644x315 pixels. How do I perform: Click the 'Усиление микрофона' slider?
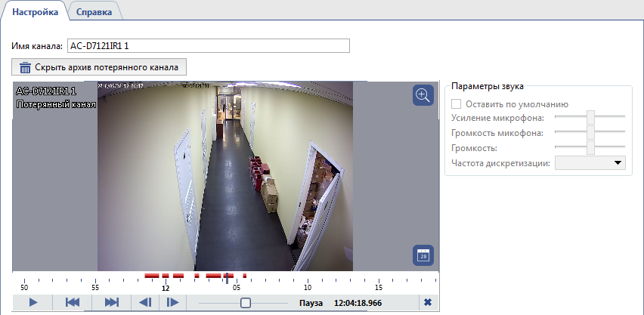point(591,117)
